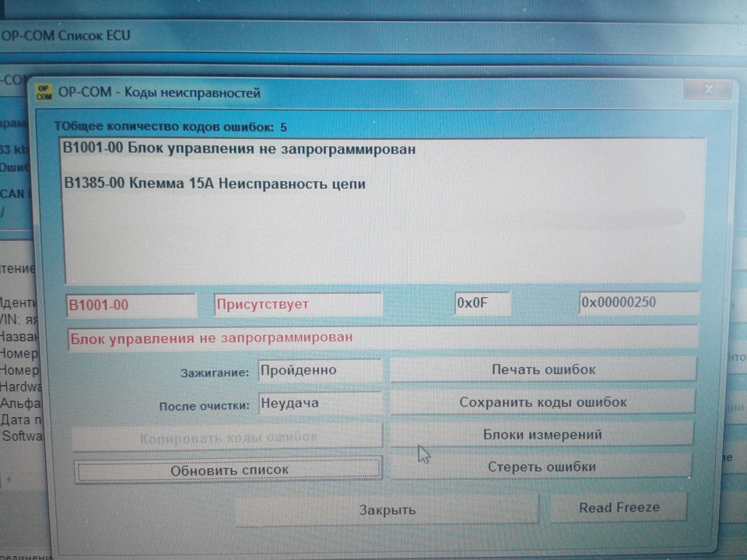Click the Общее количество кодов ошибок label
This screenshot has height=560, width=747.
(x=170, y=127)
